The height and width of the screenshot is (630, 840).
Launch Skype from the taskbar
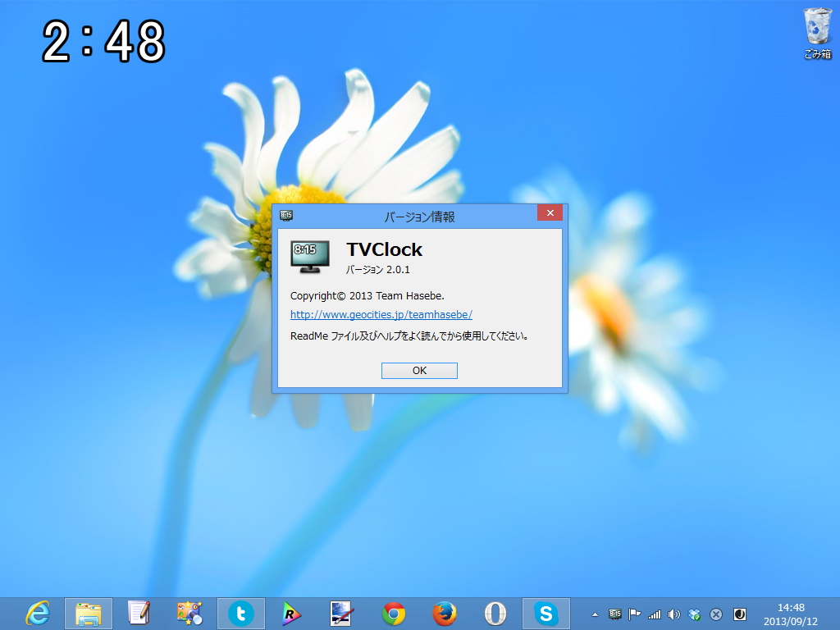point(547,614)
